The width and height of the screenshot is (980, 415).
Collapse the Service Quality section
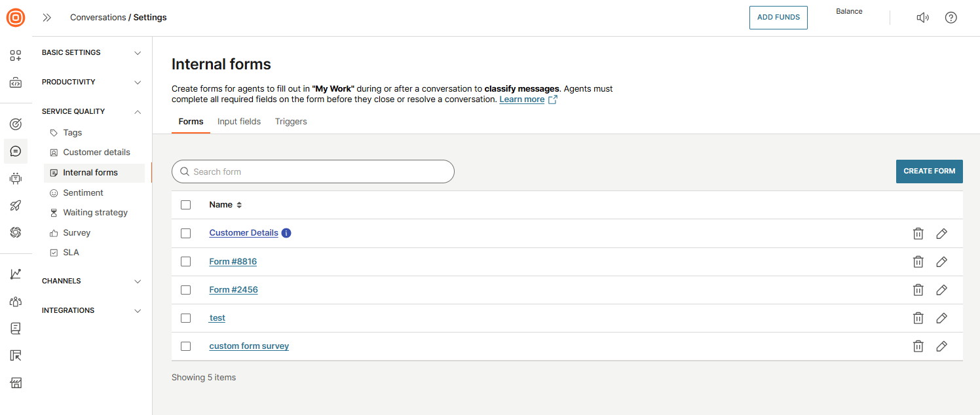92,111
